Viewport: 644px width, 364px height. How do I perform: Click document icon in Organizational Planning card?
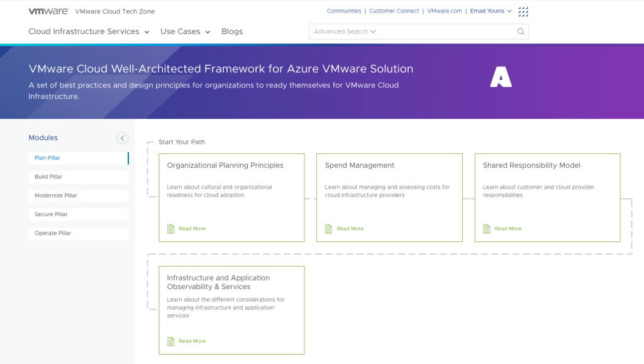pyautogui.click(x=171, y=229)
